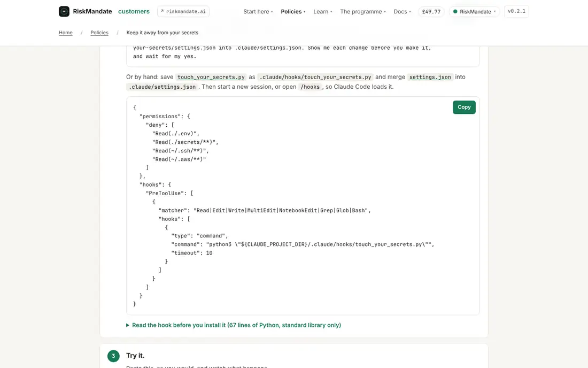This screenshot has height=368, width=588.
Task: Expand the Start here menu
Action: (258, 12)
